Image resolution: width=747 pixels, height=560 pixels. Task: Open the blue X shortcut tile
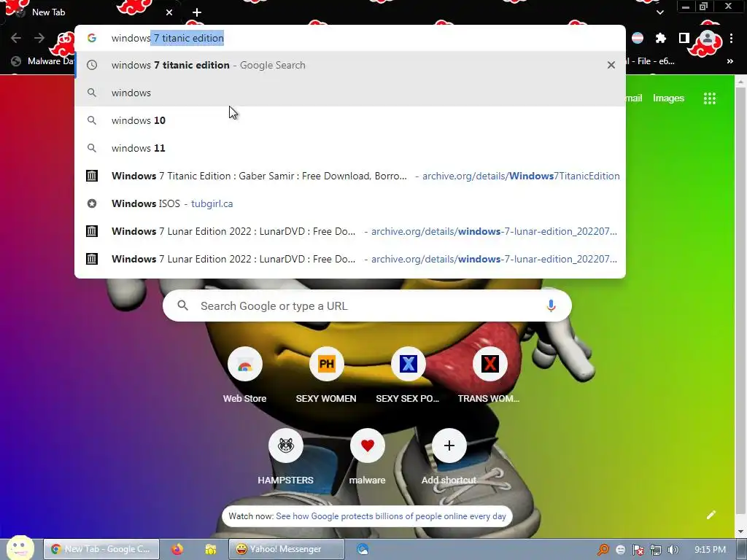409,365
